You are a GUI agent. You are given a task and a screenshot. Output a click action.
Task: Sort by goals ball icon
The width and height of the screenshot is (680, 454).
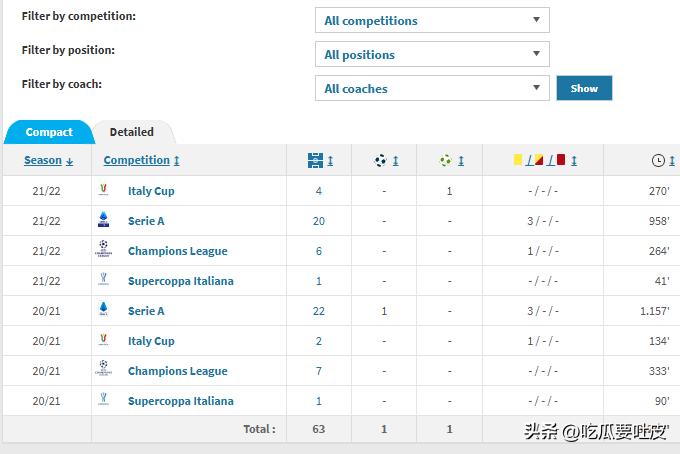pyautogui.click(x=381, y=160)
